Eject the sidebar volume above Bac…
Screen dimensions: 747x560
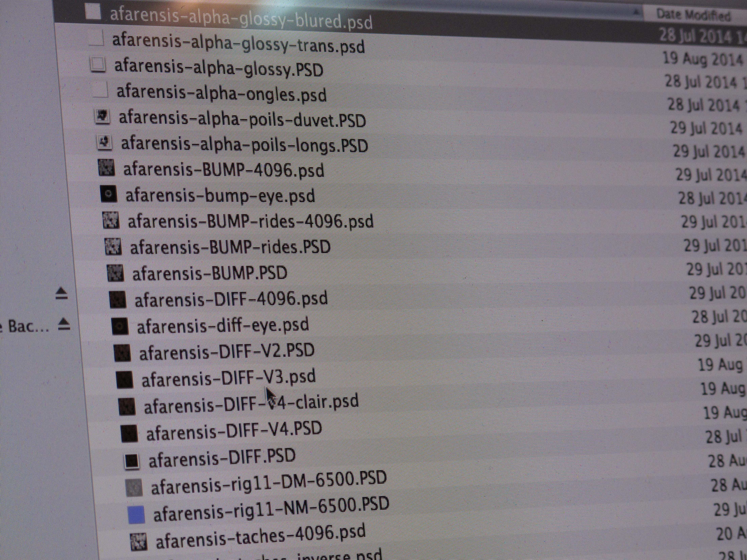tap(61, 293)
